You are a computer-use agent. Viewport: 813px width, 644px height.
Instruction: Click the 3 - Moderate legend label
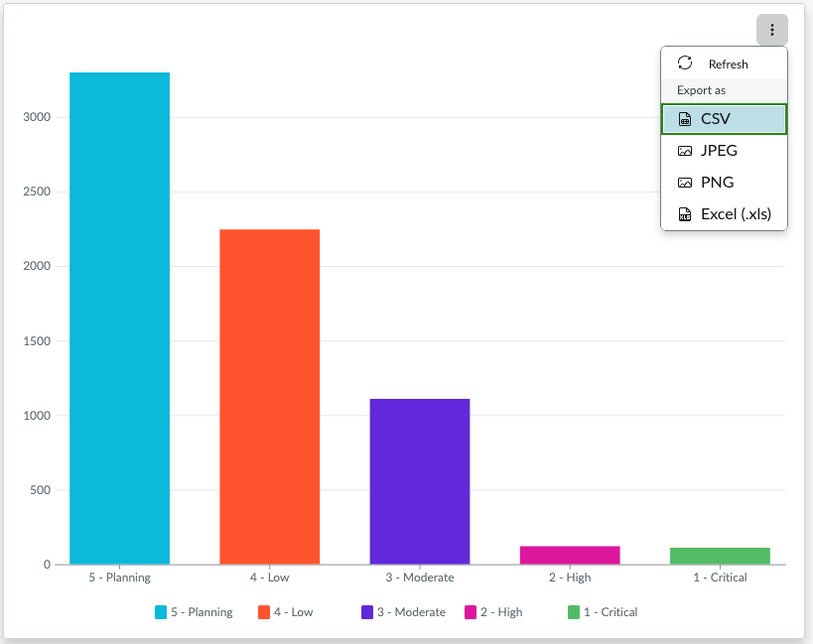(x=411, y=612)
